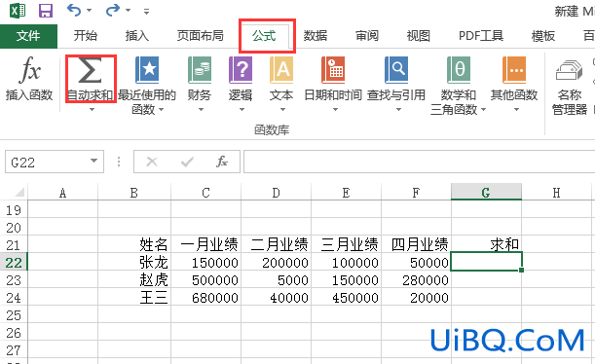
Task: Open the 文件 (File) tab
Action: click(x=28, y=36)
